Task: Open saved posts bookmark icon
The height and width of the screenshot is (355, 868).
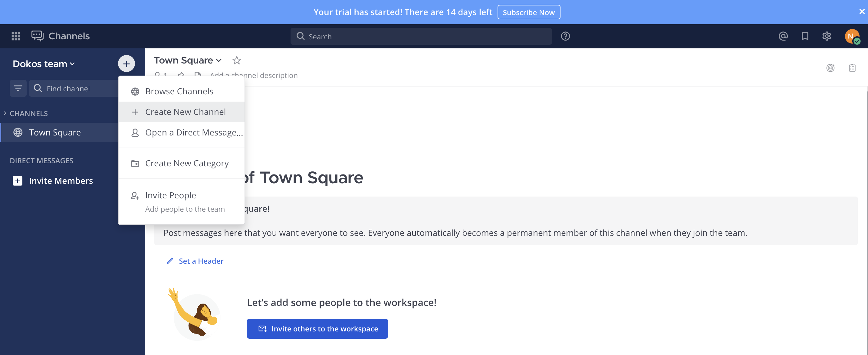Action: (805, 36)
